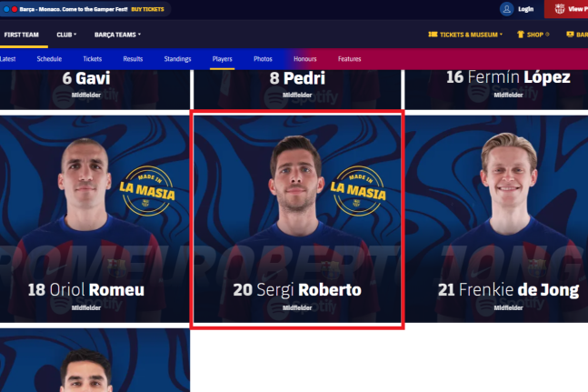Switch to the Schedule tab

(x=49, y=59)
